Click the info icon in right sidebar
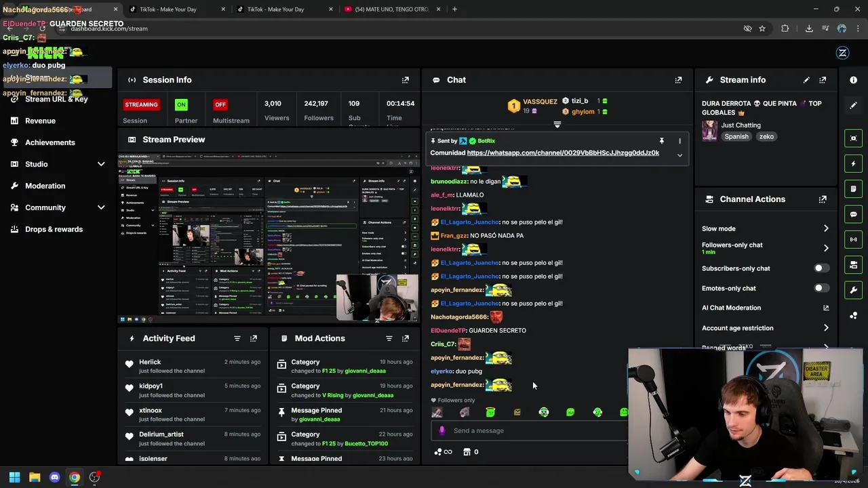This screenshot has width=868, height=488. (x=853, y=80)
